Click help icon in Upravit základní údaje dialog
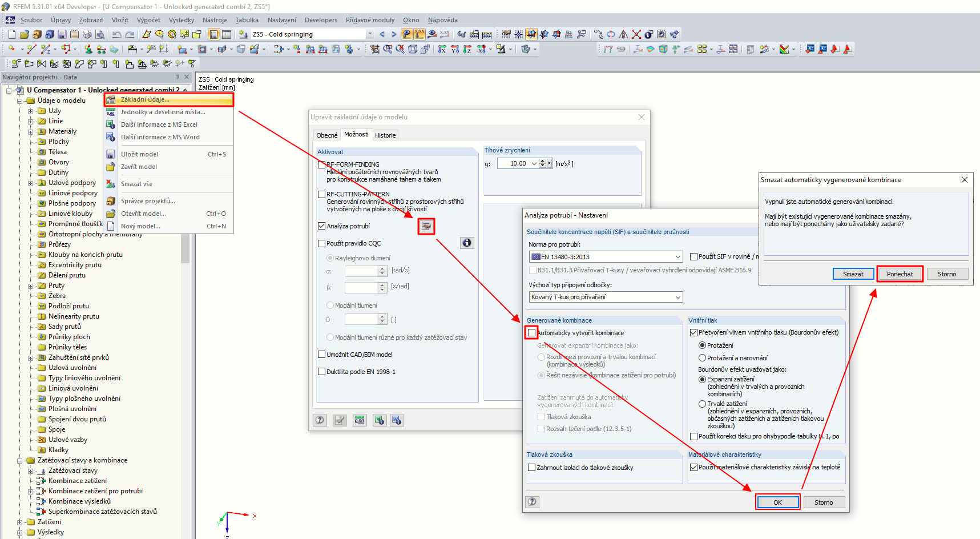The height and width of the screenshot is (539, 980). point(320,420)
